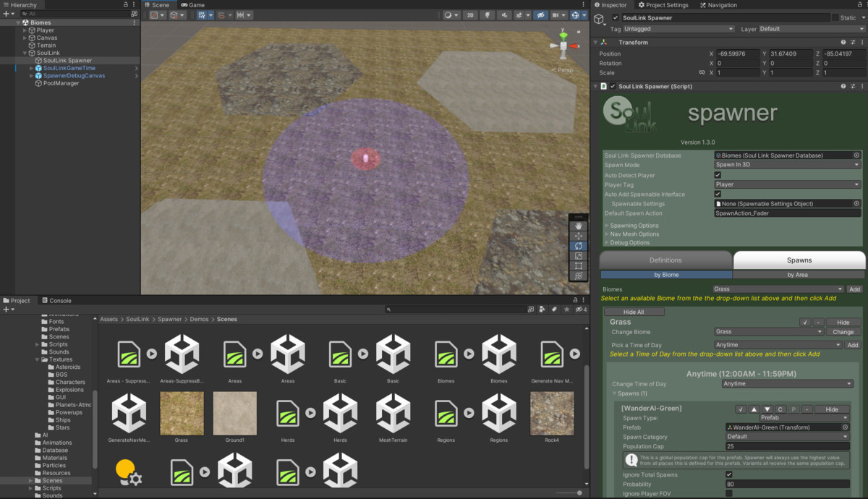
Task: Open scene draw mode shading dropdown
Action: [451, 15]
